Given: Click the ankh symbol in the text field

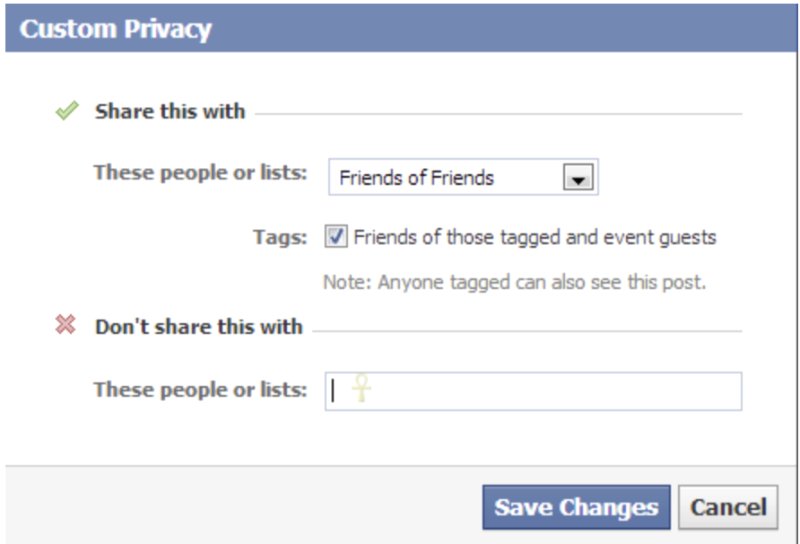Looking at the screenshot, I should click(x=362, y=388).
